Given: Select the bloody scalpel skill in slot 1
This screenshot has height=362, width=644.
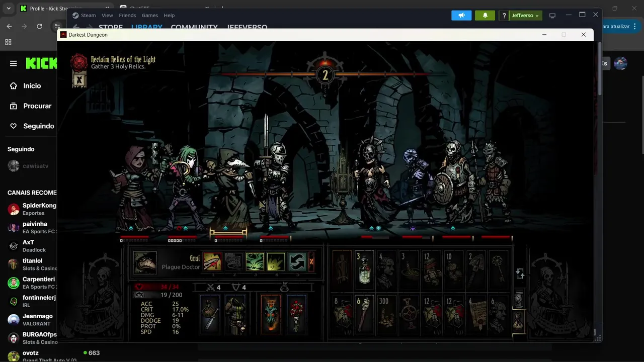Looking at the screenshot, I should (x=212, y=261).
